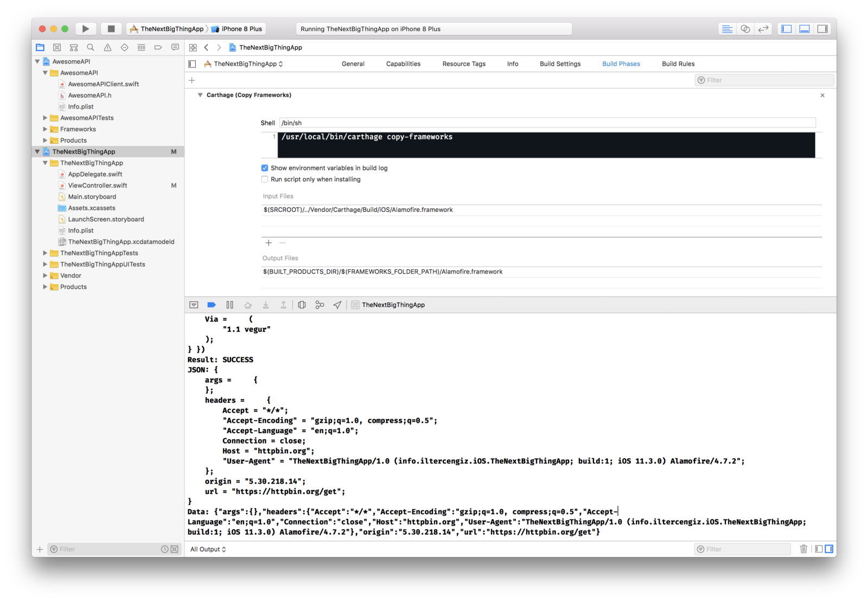Switch to the General tab
The width and height of the screenshot is (868, 602).
pyautogui.click(x=353, y=64)
